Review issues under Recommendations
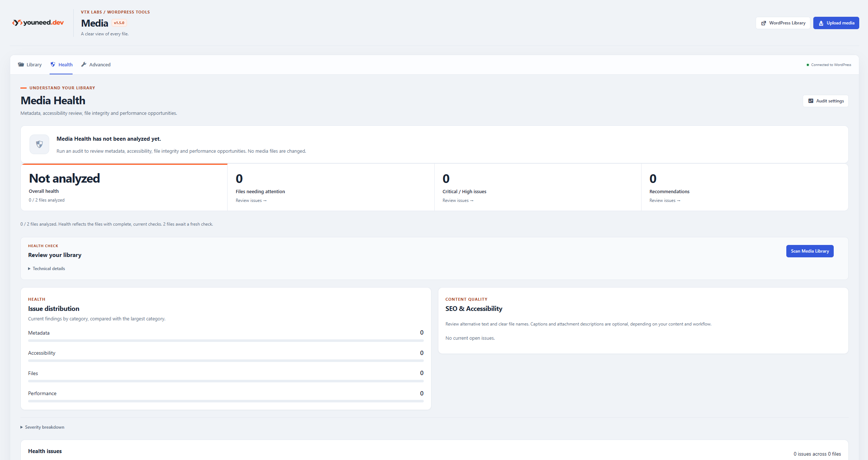Viewport: 868px width, 460px height. coord(665,200)
